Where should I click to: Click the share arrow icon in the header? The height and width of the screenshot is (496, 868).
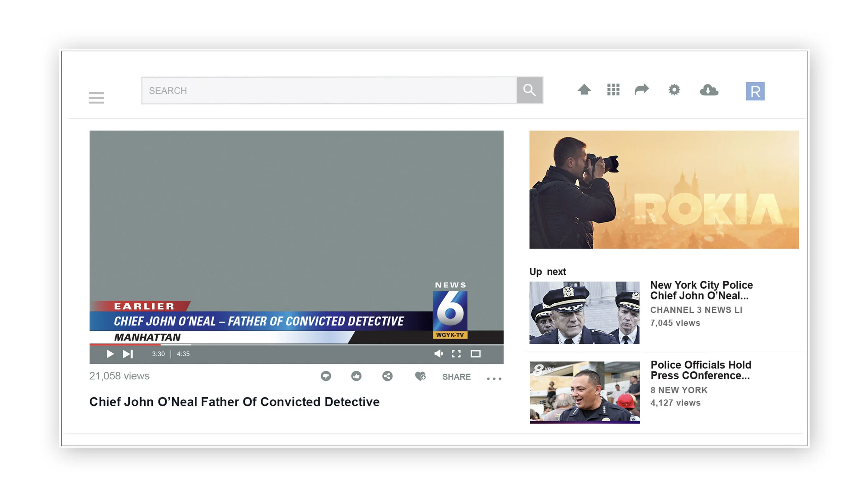[x=642, y=90]
